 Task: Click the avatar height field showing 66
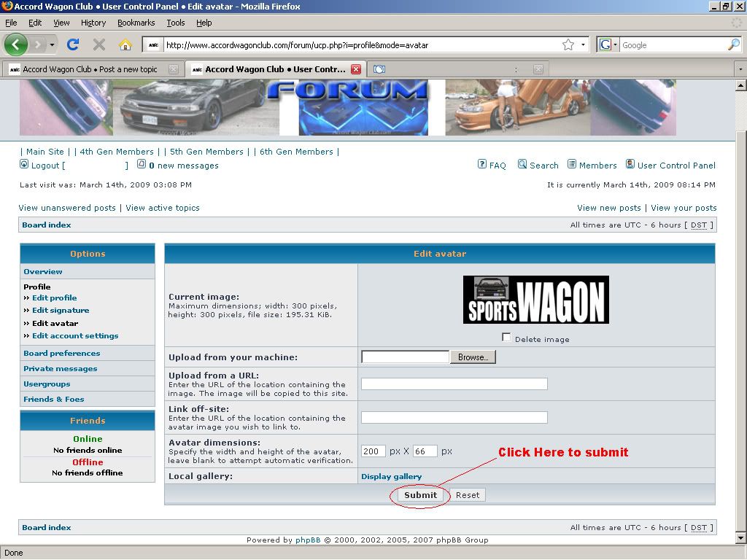click(425, 451)
